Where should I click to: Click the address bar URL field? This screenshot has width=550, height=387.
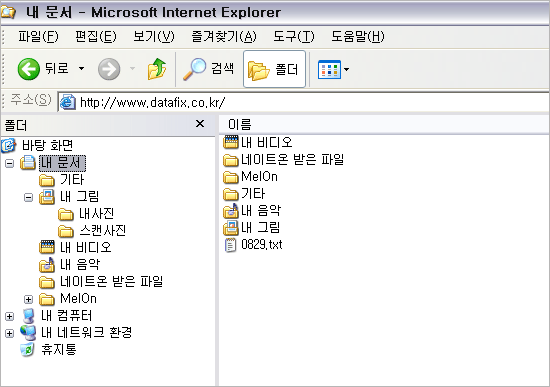pos(303,102)
